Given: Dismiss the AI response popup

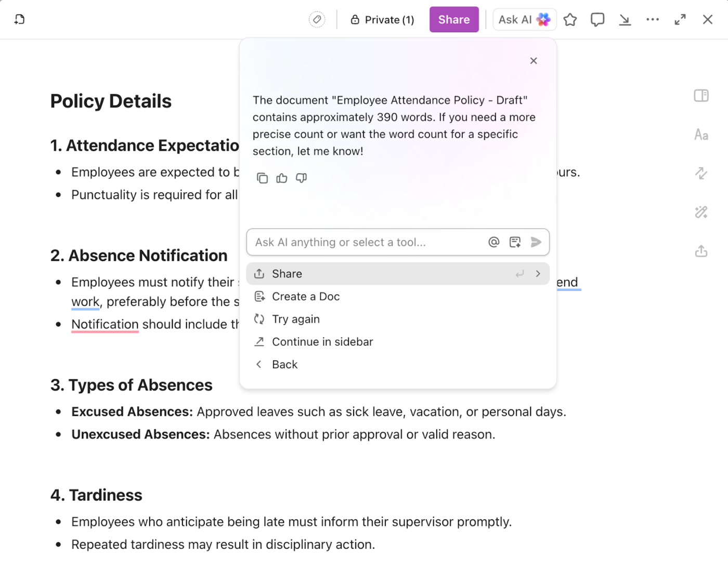Looking at the screenshot, I should click(x=534, y=61).
